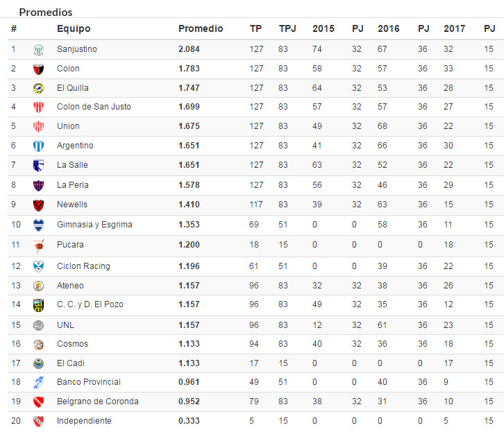Open the Colon de San Justo team name

94,107
